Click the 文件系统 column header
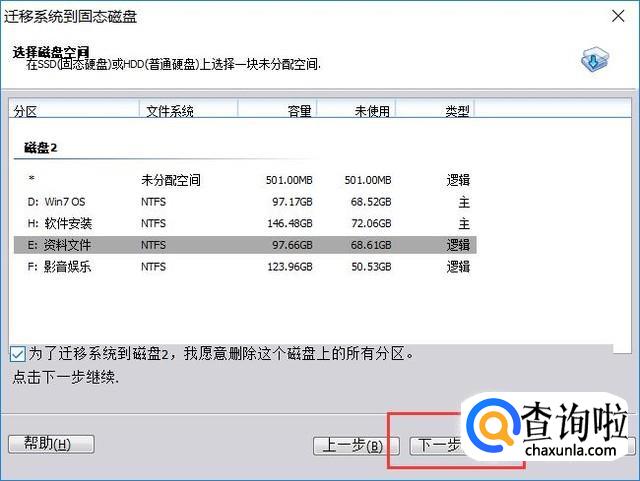The width and height of the screenshot is (640, 481). [x=189, y=109]
